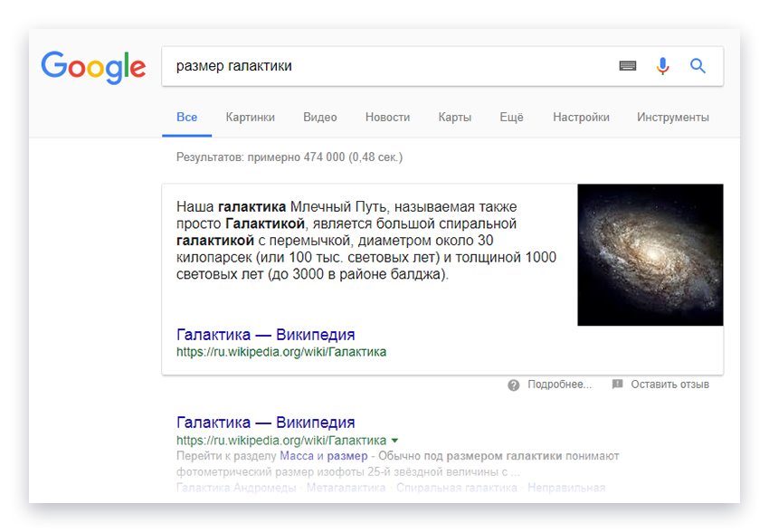
Task: Click the Подробнее... link
Action: click(560, 385)
